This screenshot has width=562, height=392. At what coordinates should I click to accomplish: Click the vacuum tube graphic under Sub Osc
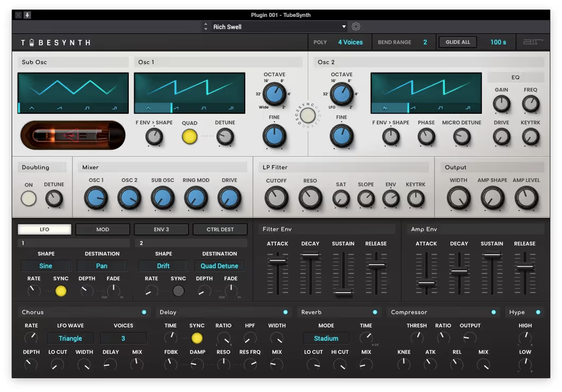coord(73,135)
